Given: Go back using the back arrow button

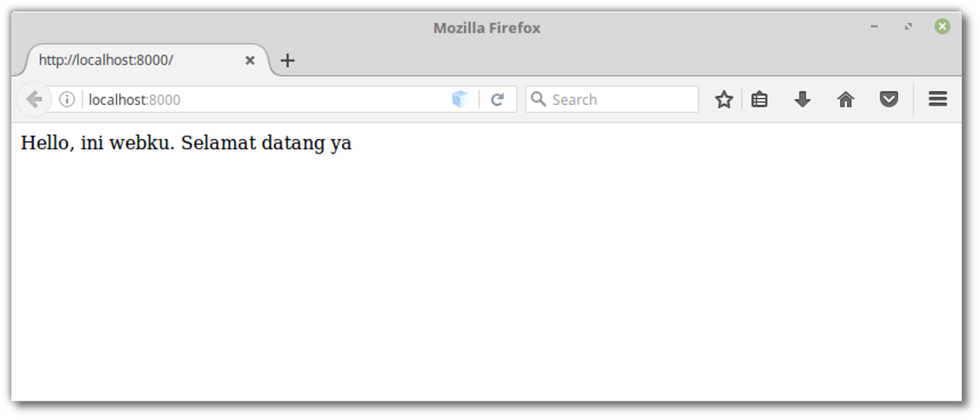Looking at the screenshot, I should (33, 100).
